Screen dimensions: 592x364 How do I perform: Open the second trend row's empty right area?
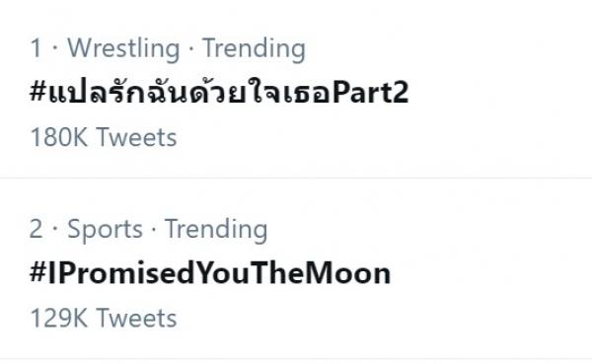coord(490,272)
